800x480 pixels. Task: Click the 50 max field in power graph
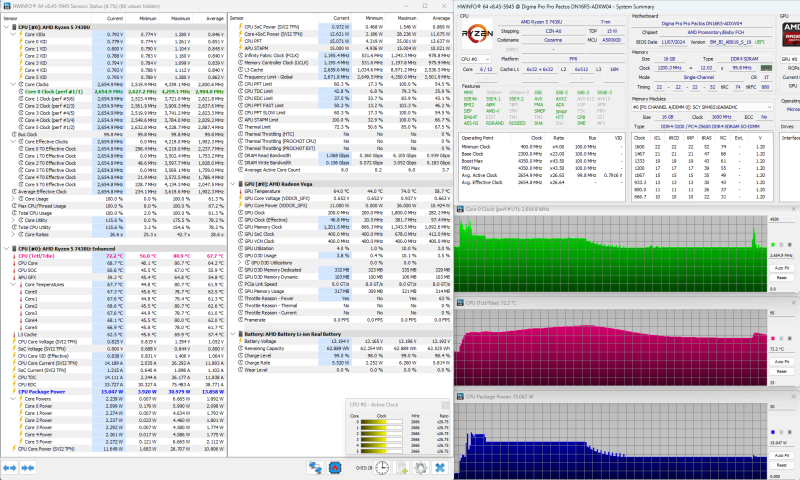click(x=782, y=407)
